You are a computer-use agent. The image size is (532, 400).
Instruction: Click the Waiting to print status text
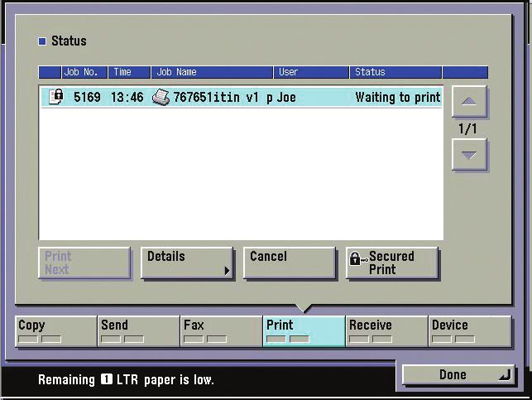398,98
